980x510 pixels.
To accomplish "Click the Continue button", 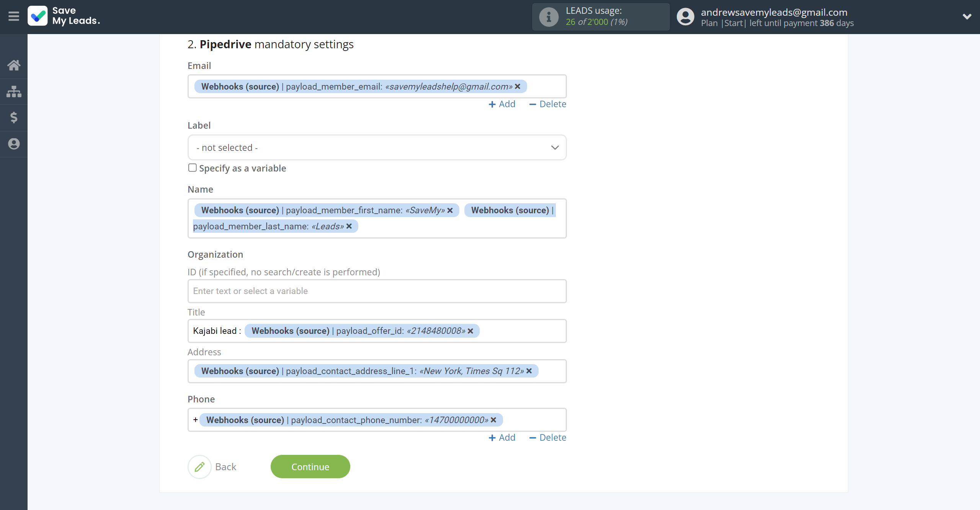I will pos(310,467).
